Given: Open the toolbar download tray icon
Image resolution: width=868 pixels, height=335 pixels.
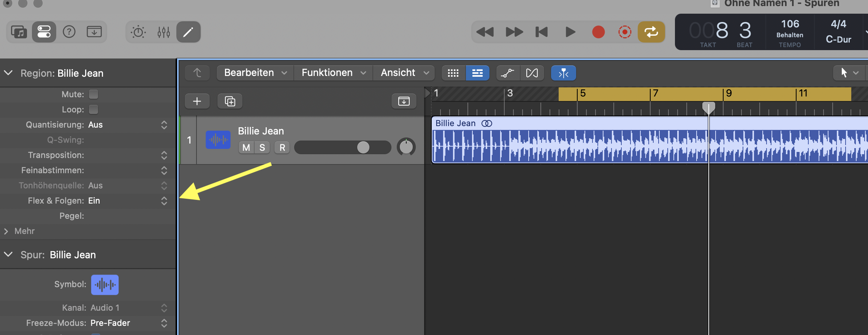Looking at the screenshot, I should (x=94, y=32).
